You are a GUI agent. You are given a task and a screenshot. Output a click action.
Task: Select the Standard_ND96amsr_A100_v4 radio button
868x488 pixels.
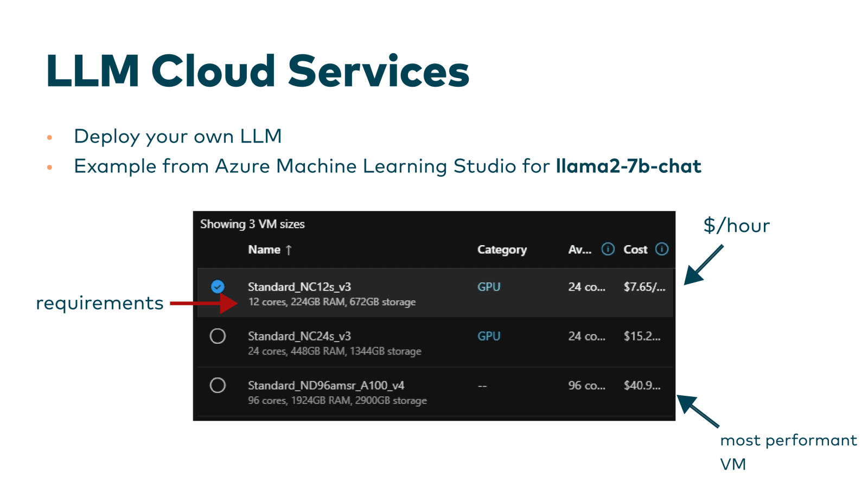[218, 386]
